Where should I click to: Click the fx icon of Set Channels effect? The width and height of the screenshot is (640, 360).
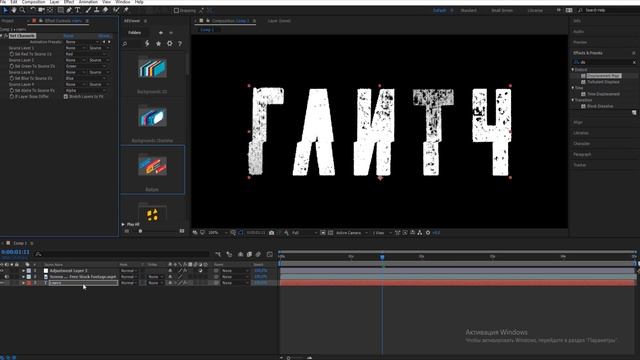coord(6,36)
